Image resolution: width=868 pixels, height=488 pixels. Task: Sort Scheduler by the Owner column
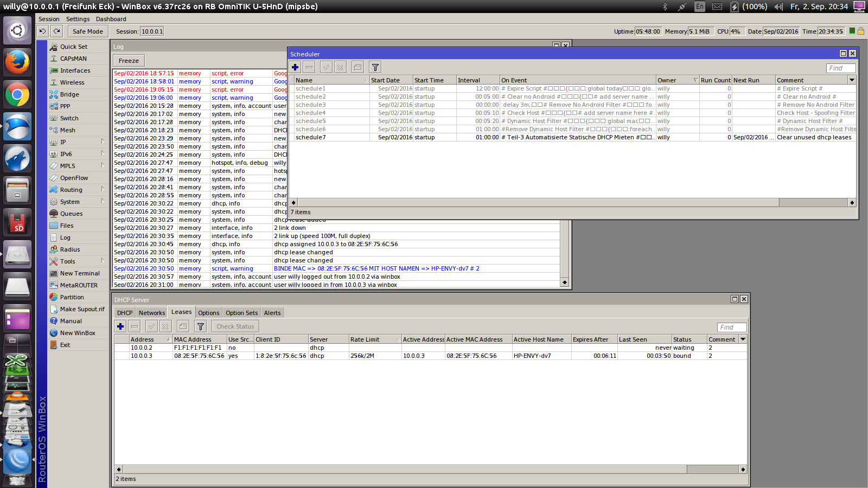pyautogui.click(x=678, y=80)
